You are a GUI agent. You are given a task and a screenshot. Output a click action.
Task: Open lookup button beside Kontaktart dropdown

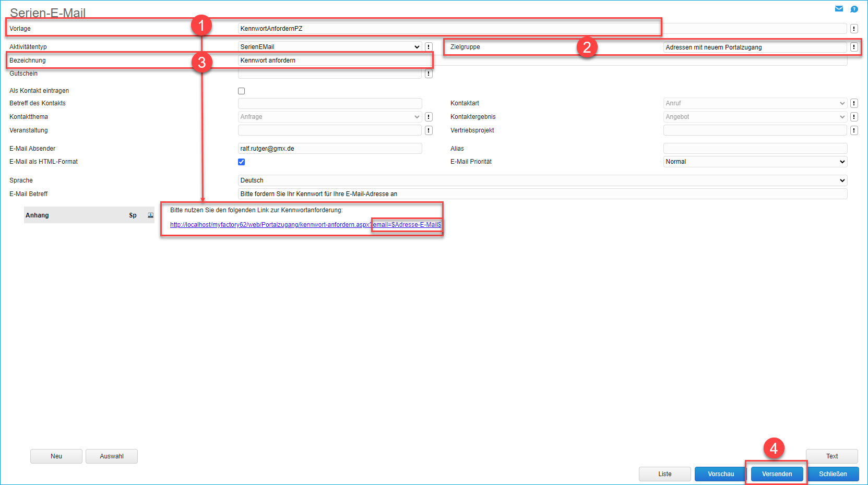pyautogui.click(x=854, y=103)
